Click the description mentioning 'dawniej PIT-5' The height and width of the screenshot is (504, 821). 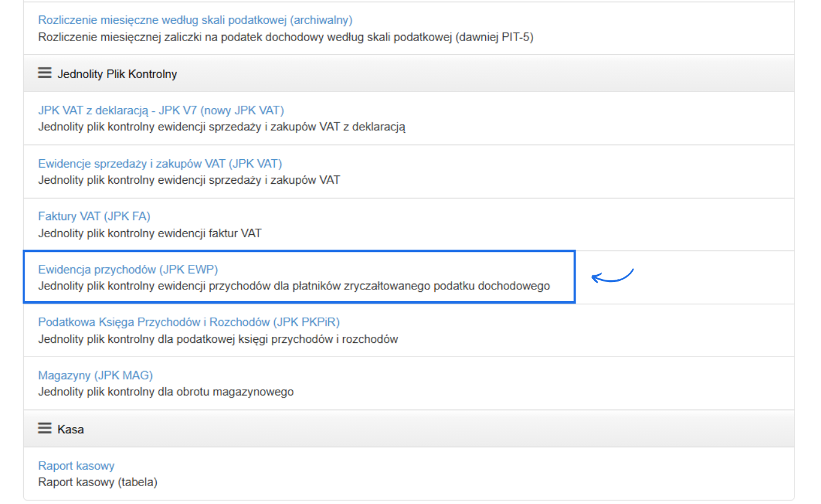click(x=285, y=37)
